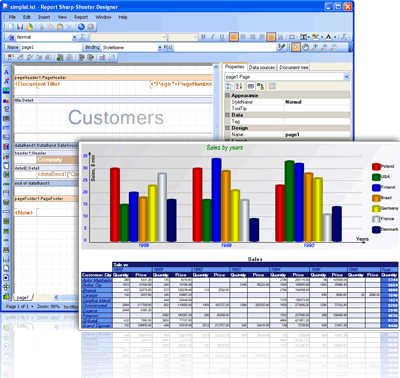This screenshot has height=378, width=400.
Task: Toggle Italic formatting button
Action: click(212, 37)
